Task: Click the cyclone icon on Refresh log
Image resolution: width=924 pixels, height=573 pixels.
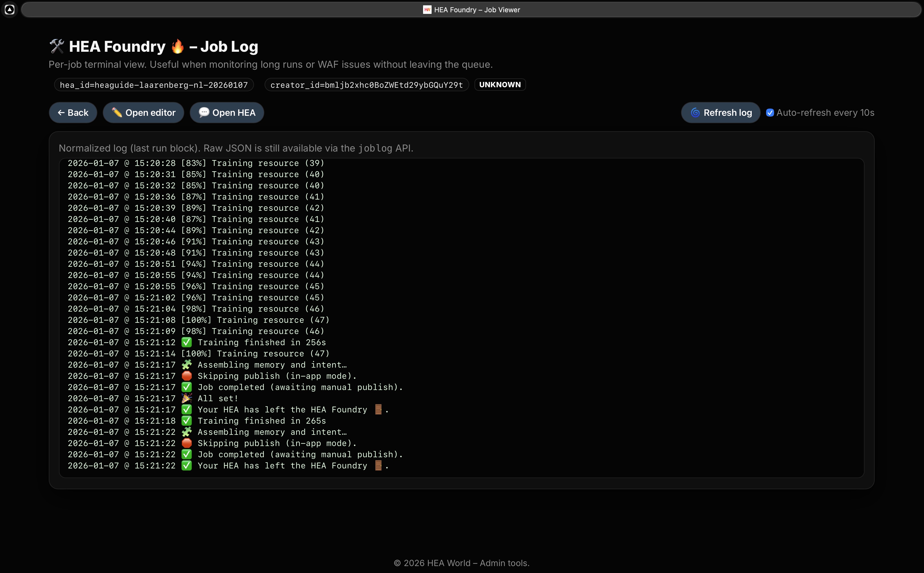Action: click(x=696, y=112)
